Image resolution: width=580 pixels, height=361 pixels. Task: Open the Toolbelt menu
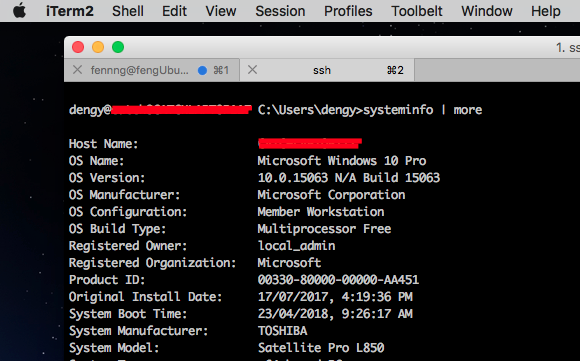[417, 11]
